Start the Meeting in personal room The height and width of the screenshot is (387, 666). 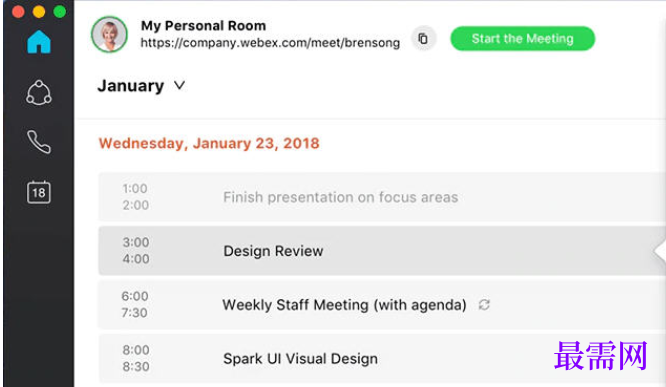click(x=522, y=39)
